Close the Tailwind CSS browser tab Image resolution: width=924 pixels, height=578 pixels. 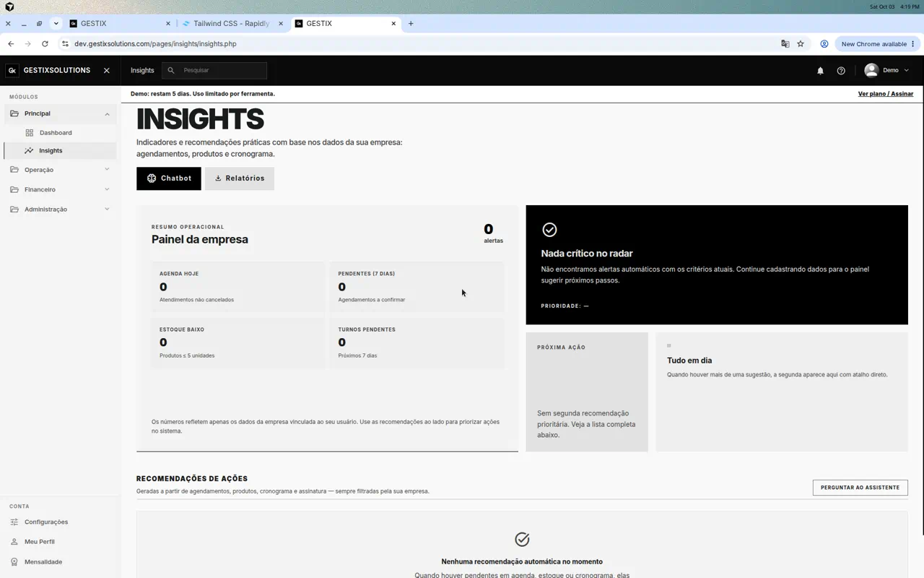pos(280,23)
